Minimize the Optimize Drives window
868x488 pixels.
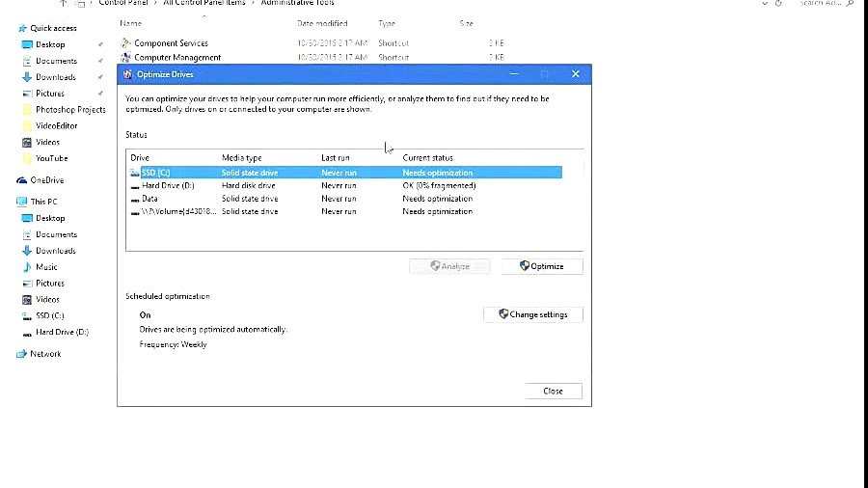pos(514,74)
